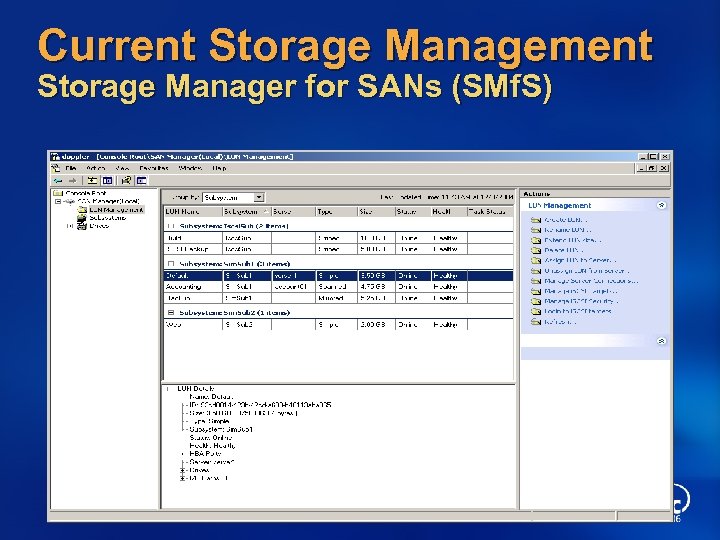Click the Health: Healthy detail line

212,445
